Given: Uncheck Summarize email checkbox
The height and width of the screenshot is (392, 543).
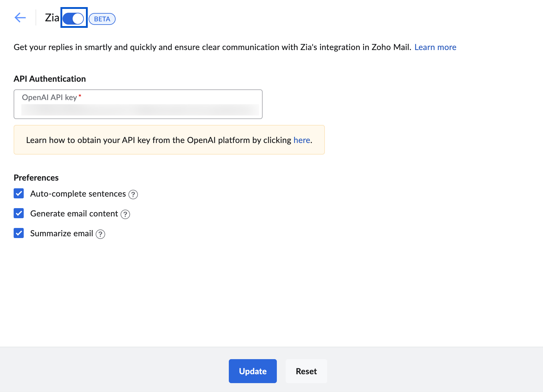Looking at the screenshot, I should 19,233.
